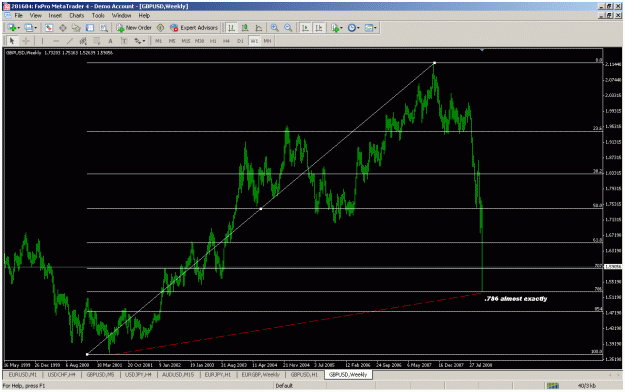The image size is (625, 392).
Task: Select the Equidistant Channel tool
Action: coord(83,41)
